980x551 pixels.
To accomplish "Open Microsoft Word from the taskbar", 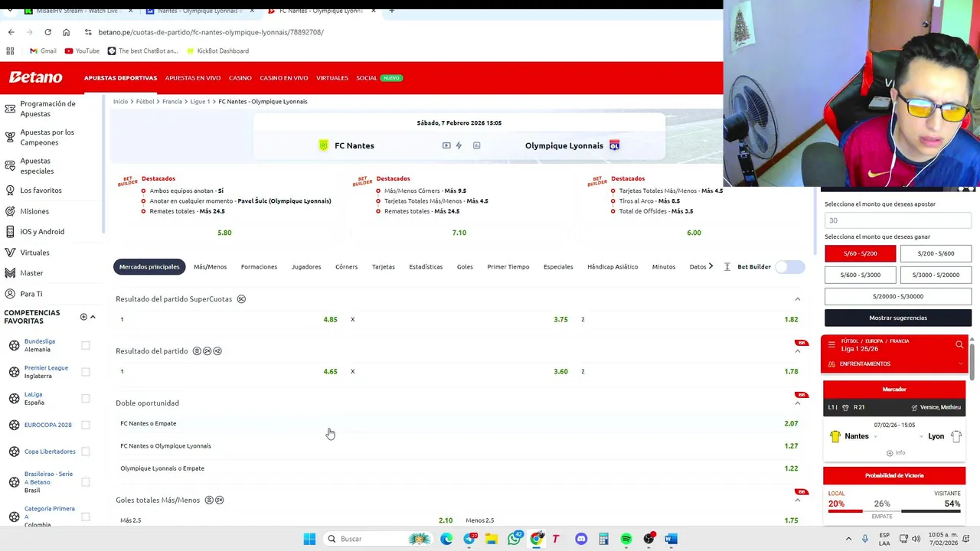I will (671, 539).
